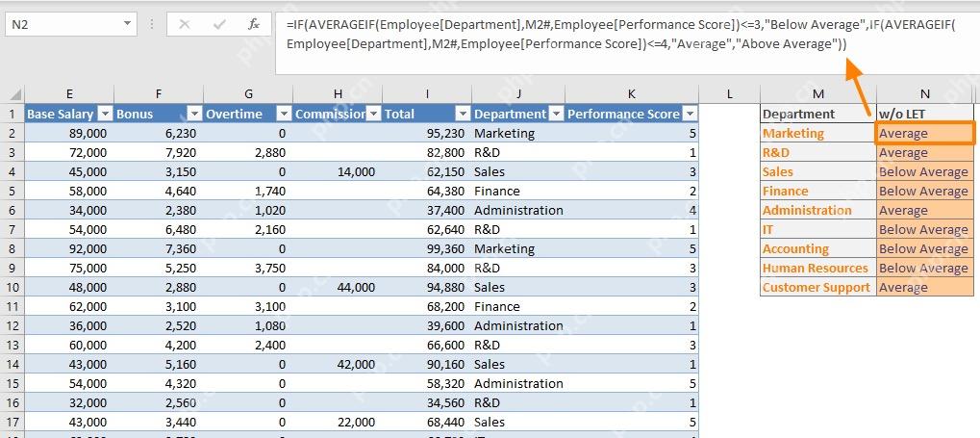
Task: Select column G header
Action: (x=248, y=94)
